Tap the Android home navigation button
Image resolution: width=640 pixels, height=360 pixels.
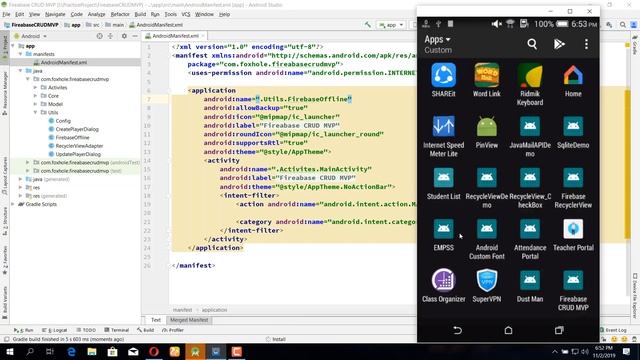[x=508, y=330]
